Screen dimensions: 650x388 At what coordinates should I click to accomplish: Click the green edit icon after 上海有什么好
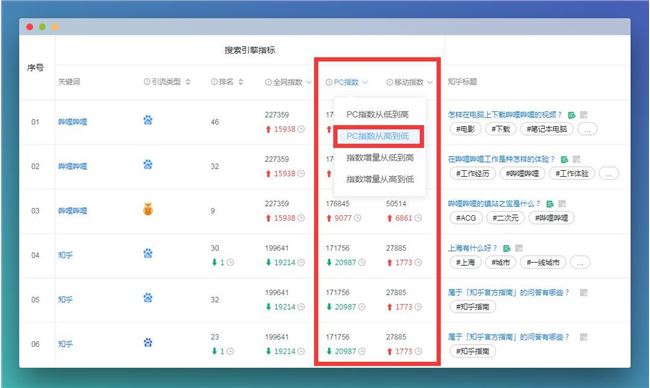[x=507, y=248]
